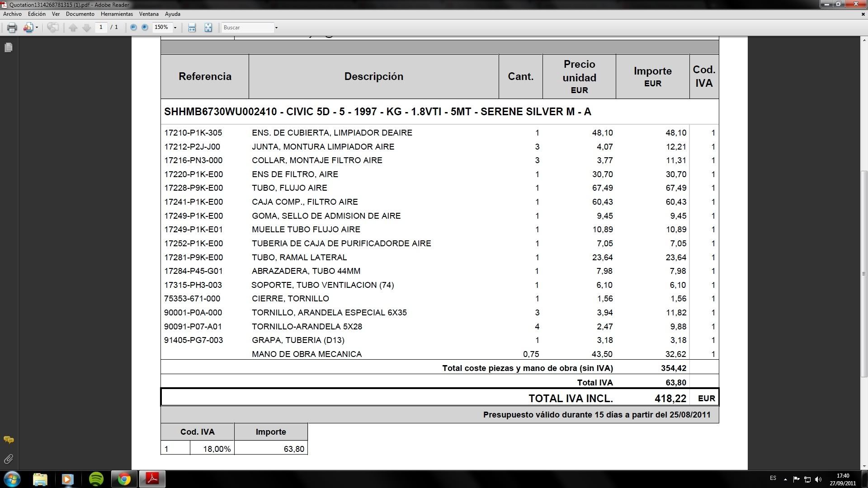Click the total amount 418,22
868x488 pixels.
pyautogui.click(x=670, y=399)
